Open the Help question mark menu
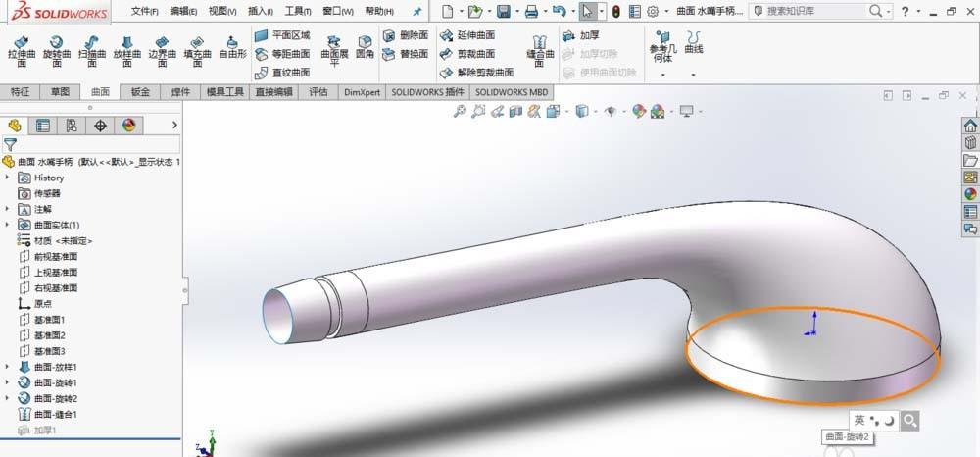Image resolution: width=980 pixels, height=457 pixels. tap(905, 11)
